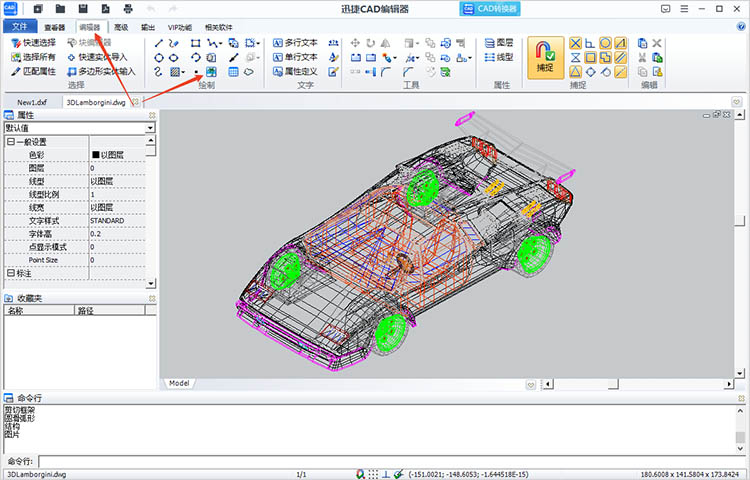Click the Save icon in title bar
Image resolution: width=750 pixels, height=480 pixels.
coord(83,9)
